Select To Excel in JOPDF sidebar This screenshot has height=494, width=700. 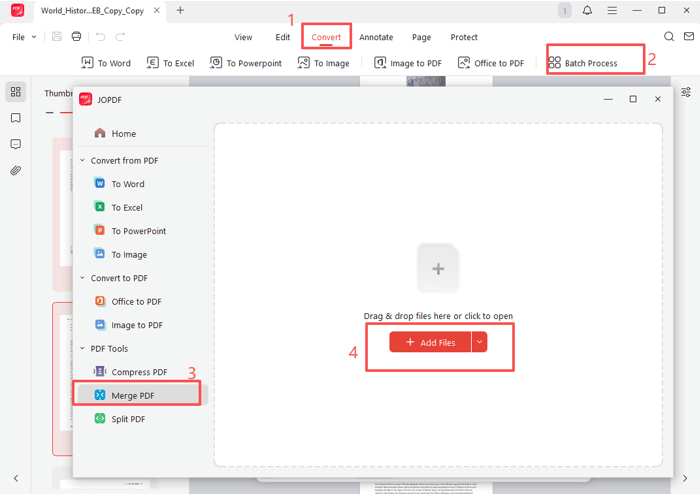pyautogui.click(x=118, y=208)
